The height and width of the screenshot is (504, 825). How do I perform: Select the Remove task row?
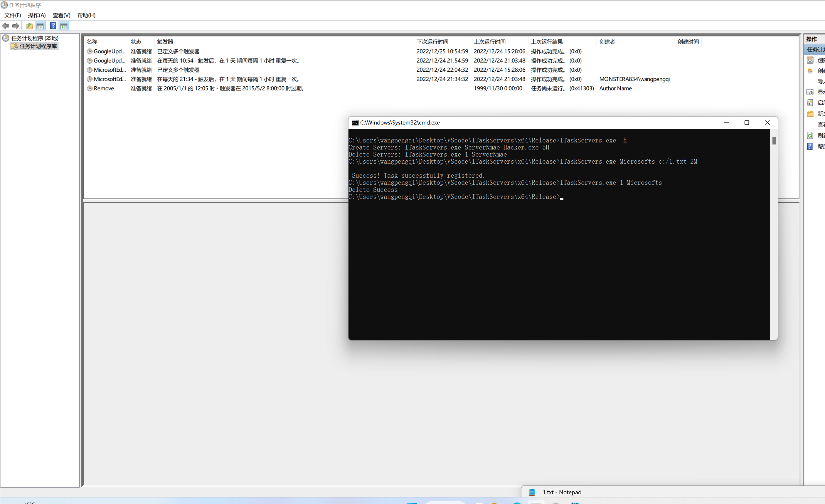point(104,88)
